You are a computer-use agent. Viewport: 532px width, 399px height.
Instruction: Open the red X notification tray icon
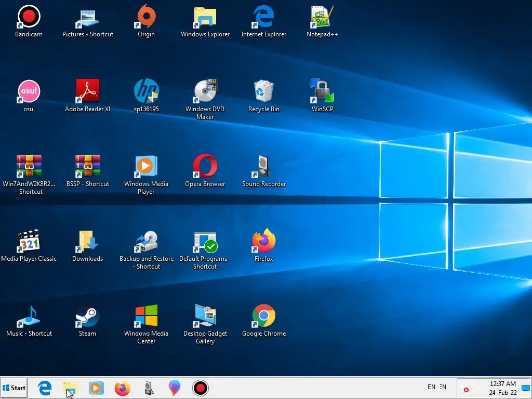pos(466,390)
